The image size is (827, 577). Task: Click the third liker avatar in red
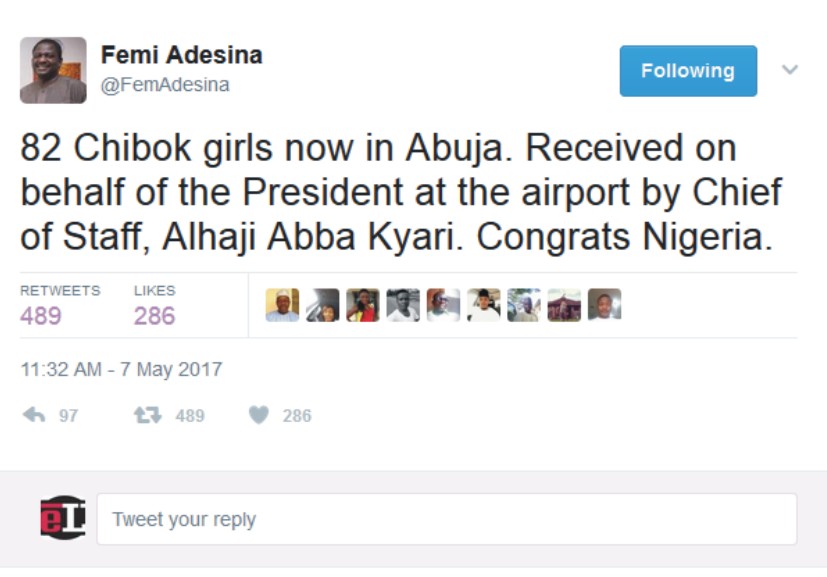363,305
